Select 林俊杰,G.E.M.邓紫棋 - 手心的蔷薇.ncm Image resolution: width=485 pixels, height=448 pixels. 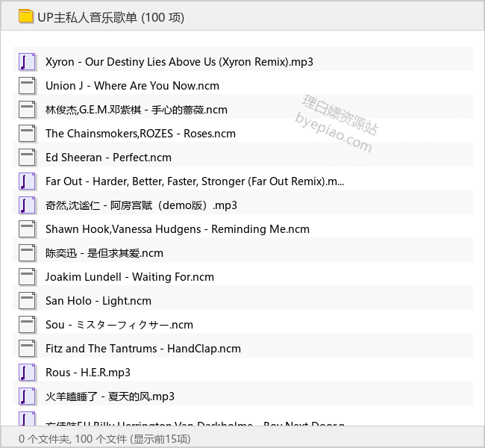[137, 110]
